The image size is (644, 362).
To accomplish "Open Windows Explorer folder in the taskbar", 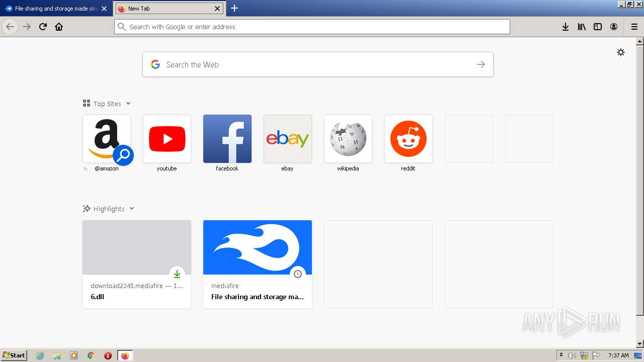I will (x=57, y=355).
